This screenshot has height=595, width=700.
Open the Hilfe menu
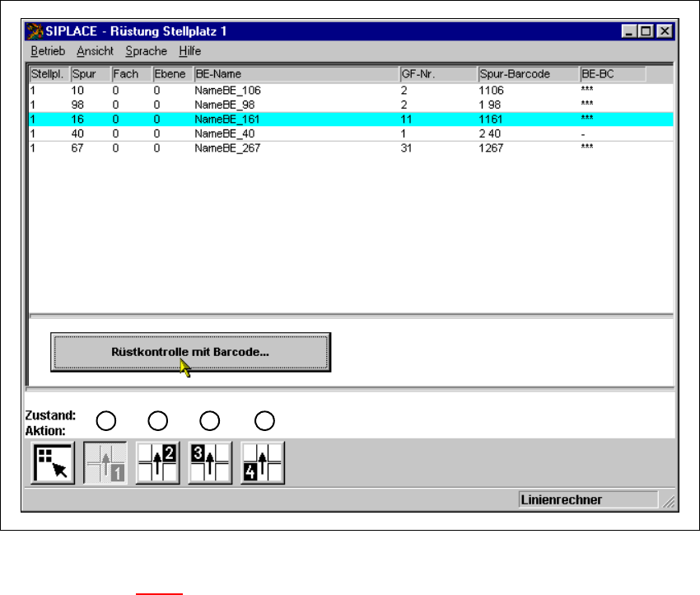tap(189, 51)
